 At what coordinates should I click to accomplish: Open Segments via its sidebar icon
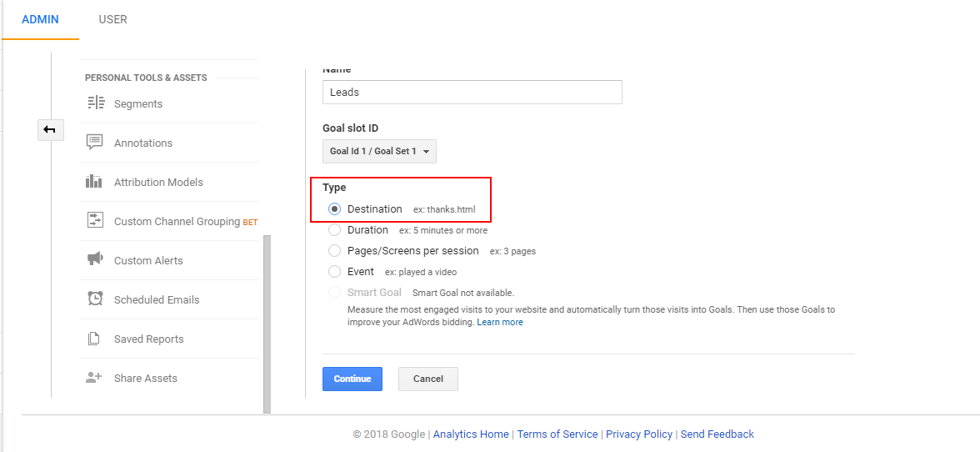pos(94,103)
